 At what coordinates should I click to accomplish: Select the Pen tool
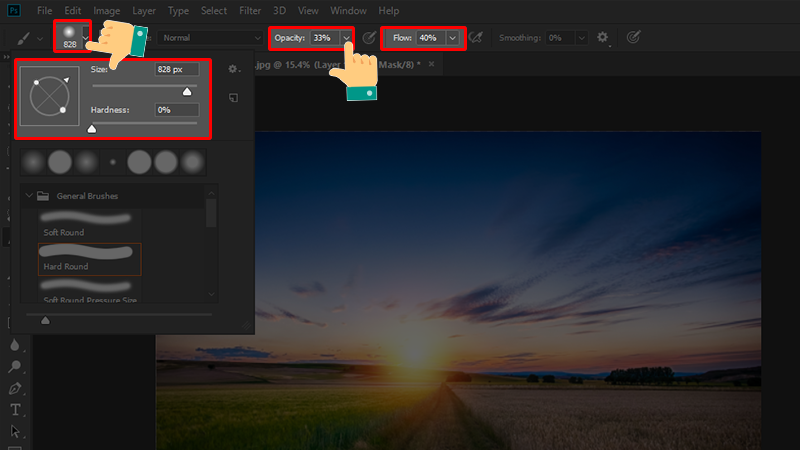tap(15, 388)
